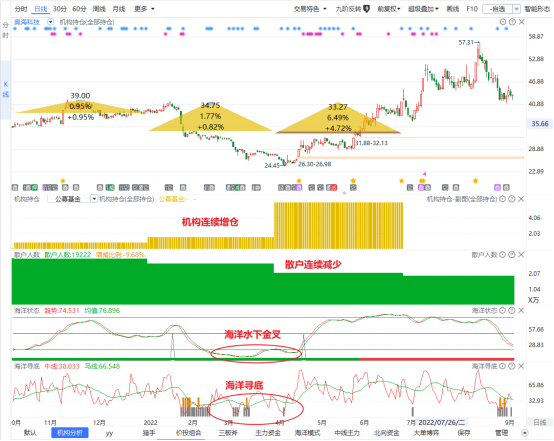Open settings icon of 散户人数 panel

[x=502, y=255]
